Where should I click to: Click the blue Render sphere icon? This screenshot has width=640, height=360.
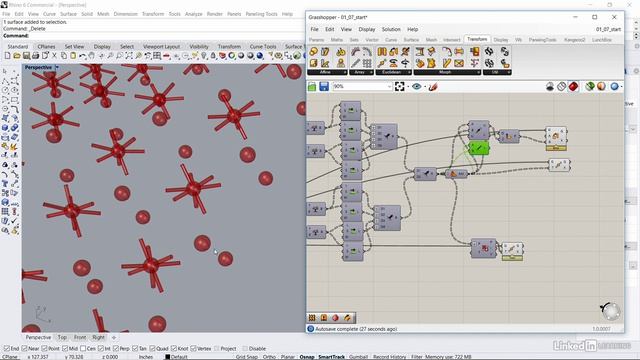pos(260,56)
